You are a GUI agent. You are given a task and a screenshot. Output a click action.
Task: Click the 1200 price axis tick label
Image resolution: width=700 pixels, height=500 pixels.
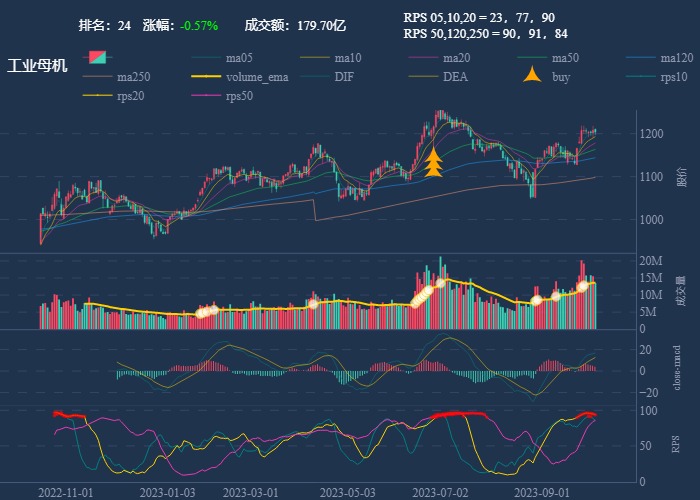(x=653, y=134)
